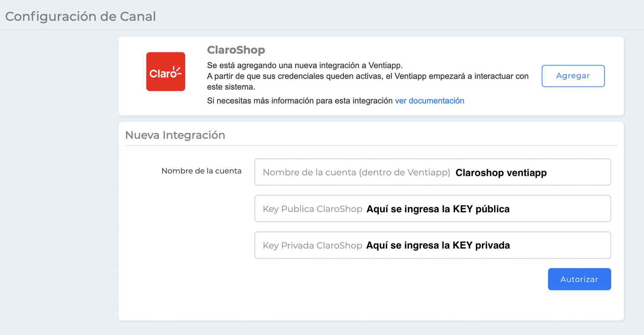This screenshot has height=335, width=644.
Task: Click the Claro logo icon
Action: [x=165, y=72]
